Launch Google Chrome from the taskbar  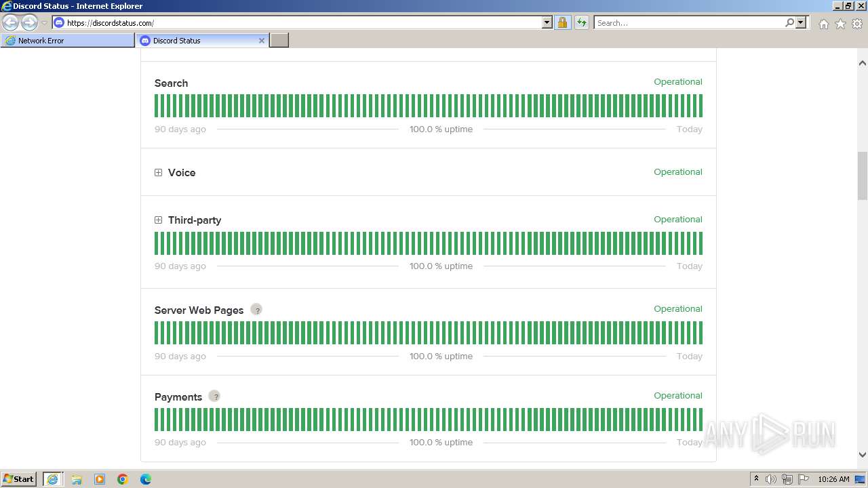click(x=123, y=479)
